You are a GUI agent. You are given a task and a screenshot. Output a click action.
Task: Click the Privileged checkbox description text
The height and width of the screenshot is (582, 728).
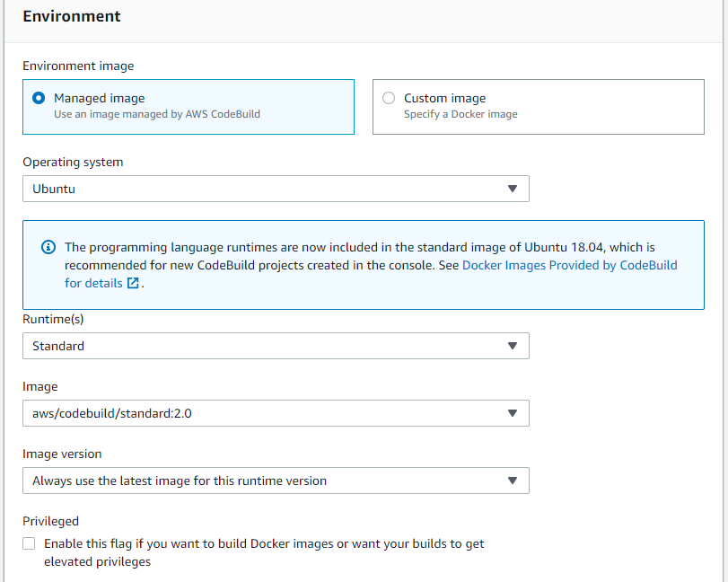264,552
